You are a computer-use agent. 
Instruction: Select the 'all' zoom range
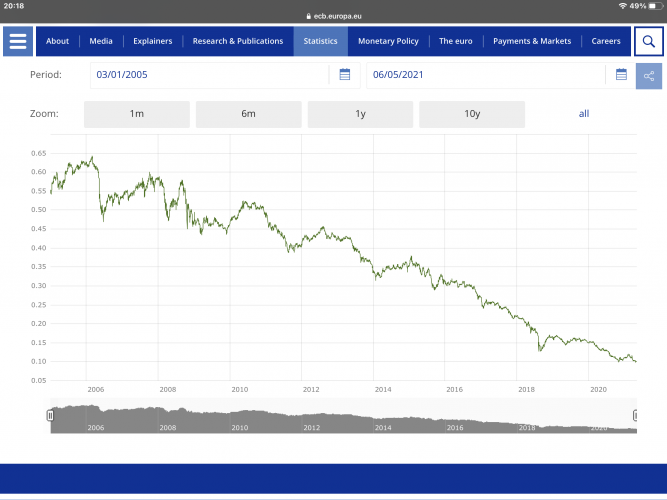(584, 114)
